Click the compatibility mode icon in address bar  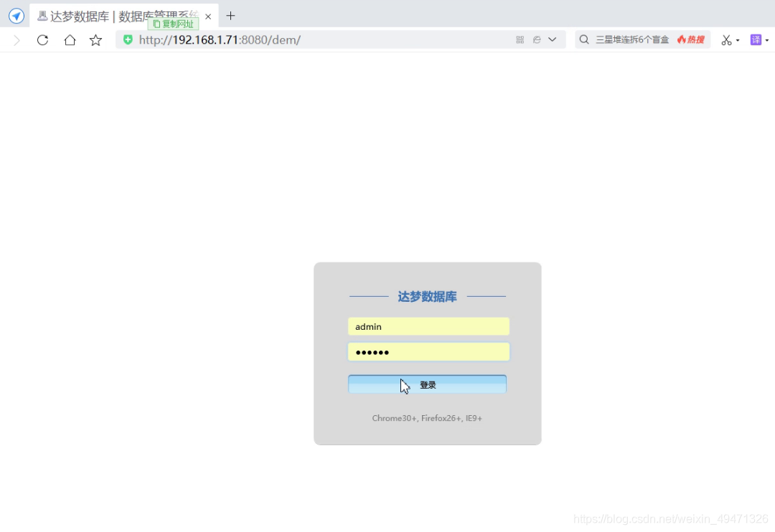click(x=537, y=39)
